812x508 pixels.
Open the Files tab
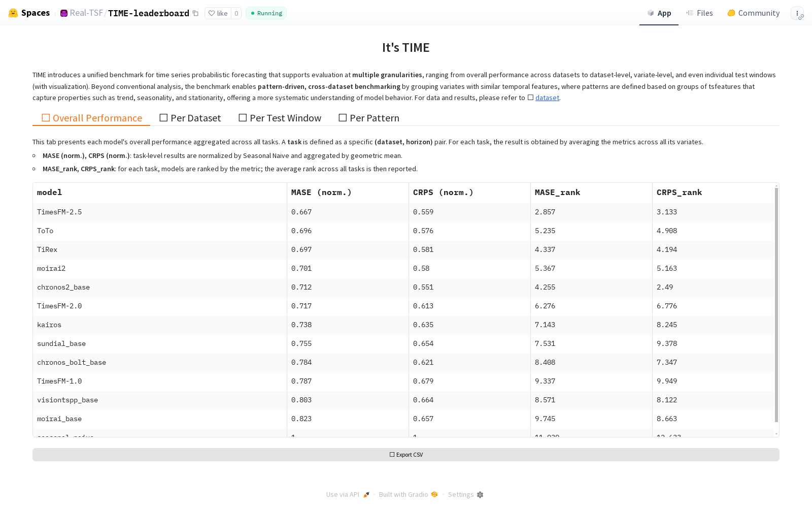pos(699,13)
